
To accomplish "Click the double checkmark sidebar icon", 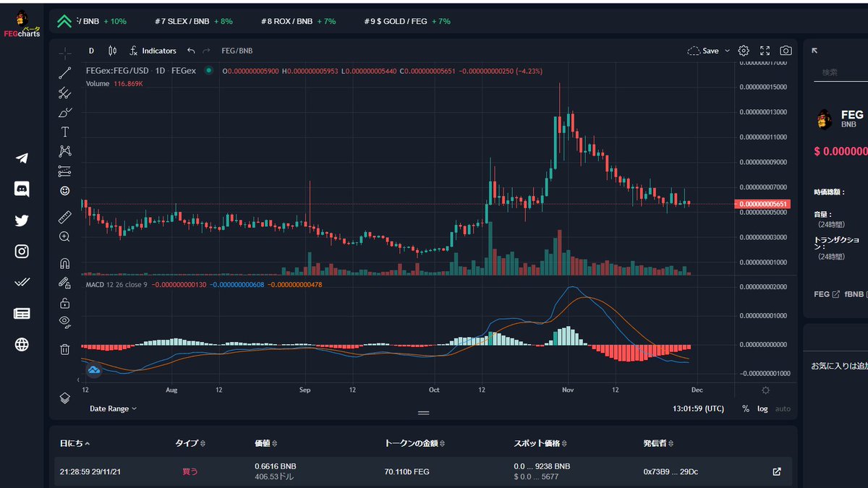I will click(x=22, y=283).
